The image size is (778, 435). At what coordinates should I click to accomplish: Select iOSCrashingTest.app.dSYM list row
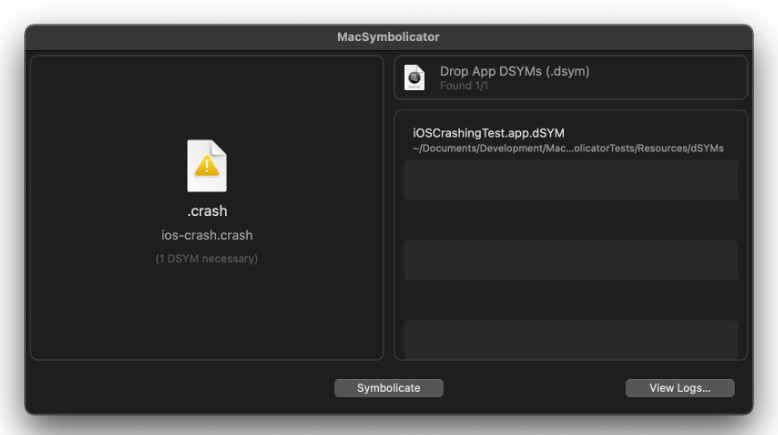[571, 140]
